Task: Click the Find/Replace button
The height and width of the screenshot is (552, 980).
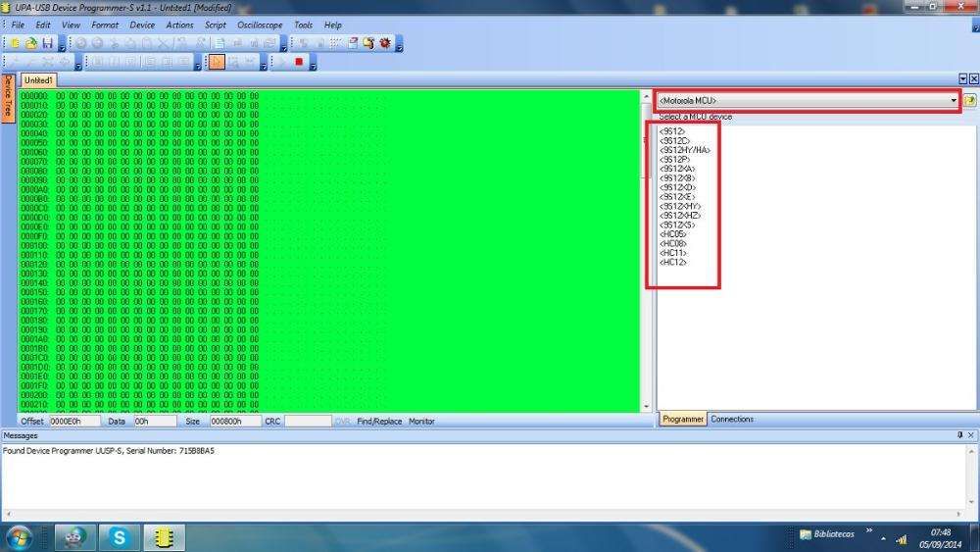Action: (379, 422)
